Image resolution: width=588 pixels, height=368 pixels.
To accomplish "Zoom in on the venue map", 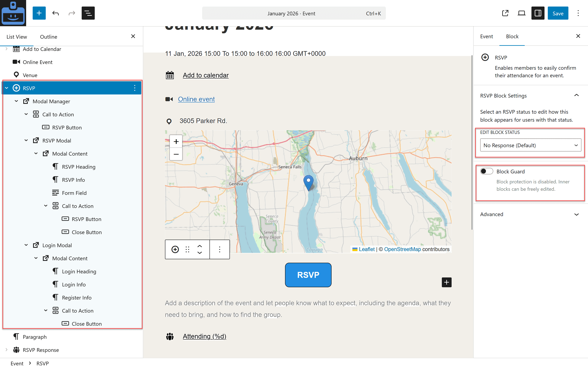I will (176, 141).
